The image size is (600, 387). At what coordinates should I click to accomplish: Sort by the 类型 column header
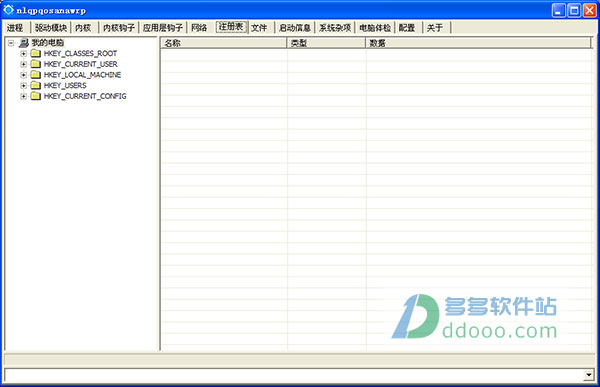[326, 43]
